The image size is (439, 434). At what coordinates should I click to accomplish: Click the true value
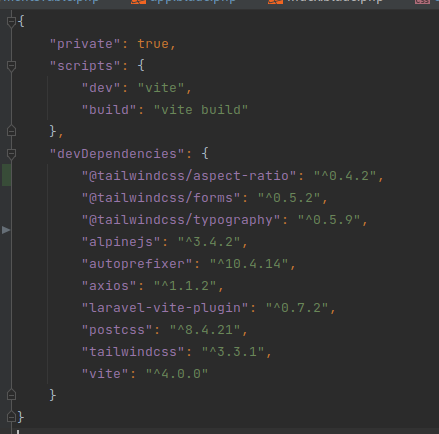coord(153,44)
